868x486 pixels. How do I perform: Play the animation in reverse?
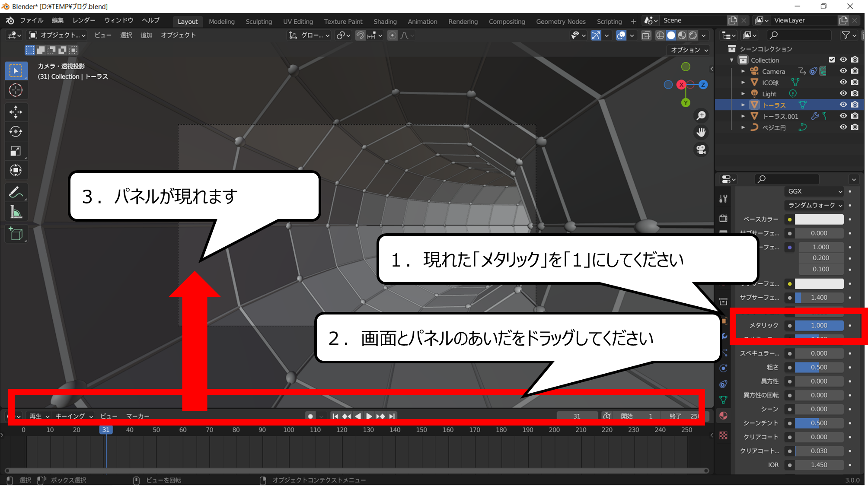pyautogui.click(x=358, y=416)
